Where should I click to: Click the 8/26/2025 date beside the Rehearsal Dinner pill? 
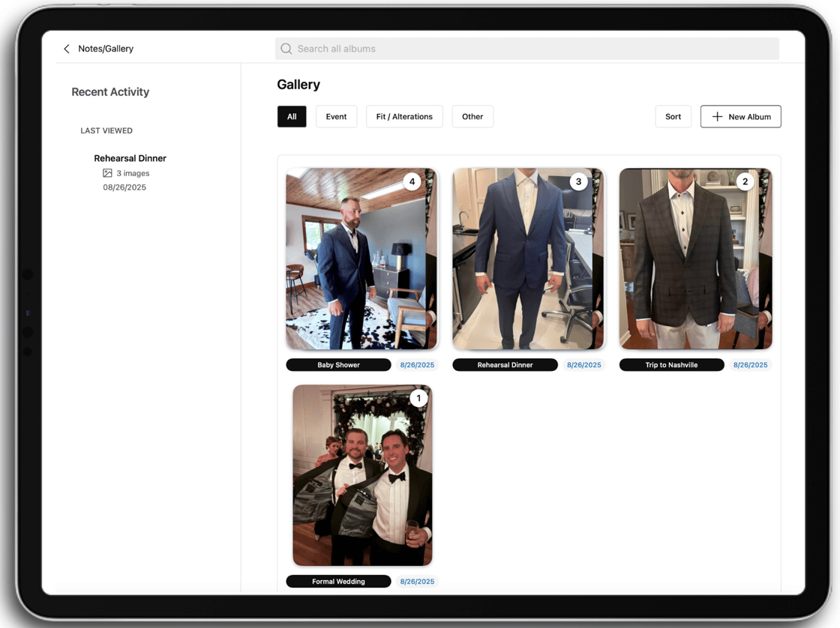(x=584, y=365)
